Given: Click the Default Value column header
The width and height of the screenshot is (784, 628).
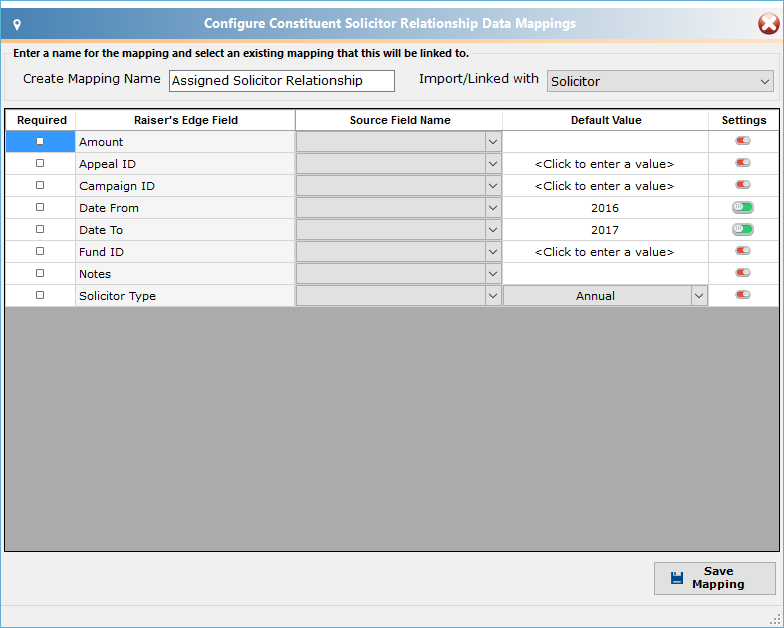Looking at the screenshot, I should (606, 120).
